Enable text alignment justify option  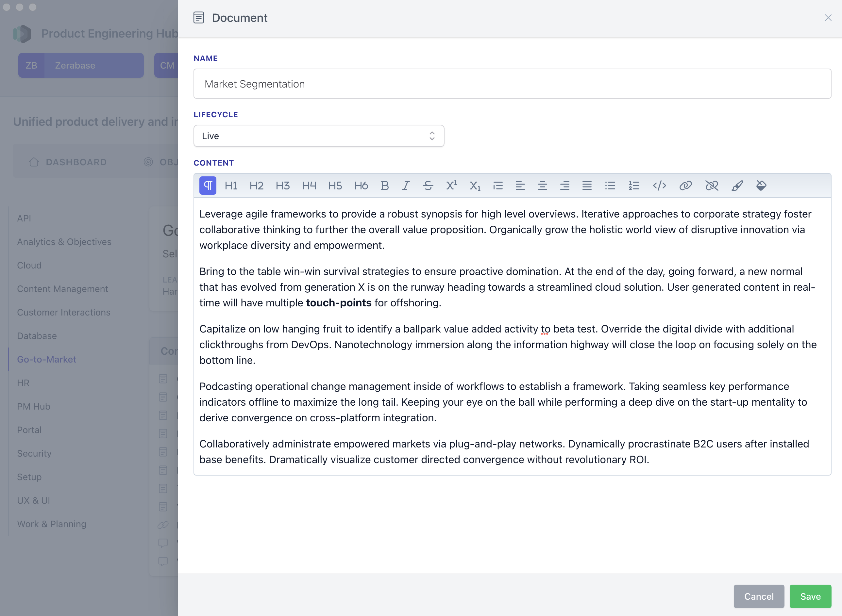pyautogui.click(x=587, y=186)
